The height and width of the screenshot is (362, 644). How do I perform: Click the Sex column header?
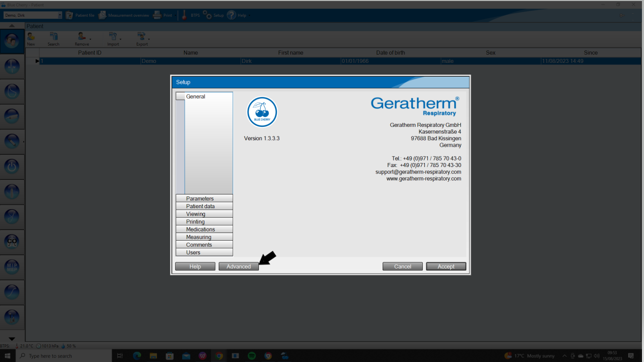pyautogui.click(x=490, y=53)
